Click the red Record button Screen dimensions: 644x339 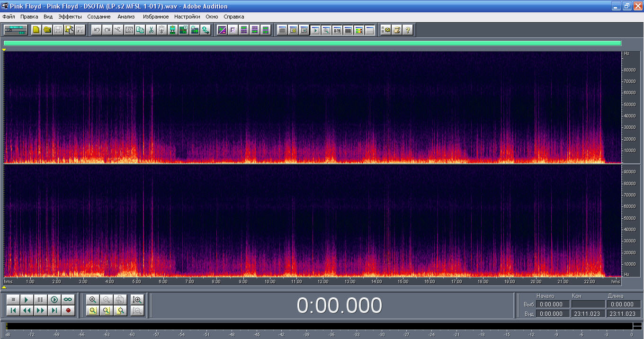tap(68, 311)
